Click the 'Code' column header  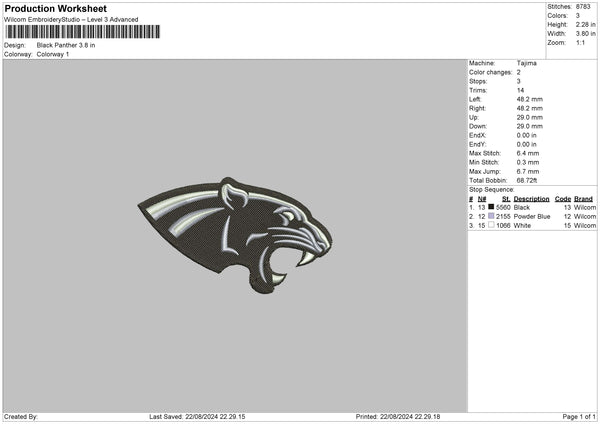pyautogui.click(x=562, y=199)
